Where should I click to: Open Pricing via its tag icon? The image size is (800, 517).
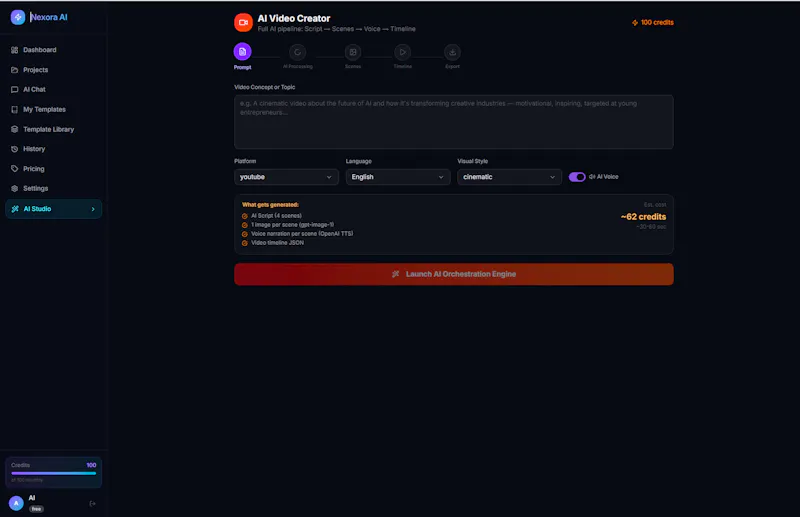point(14,168)
